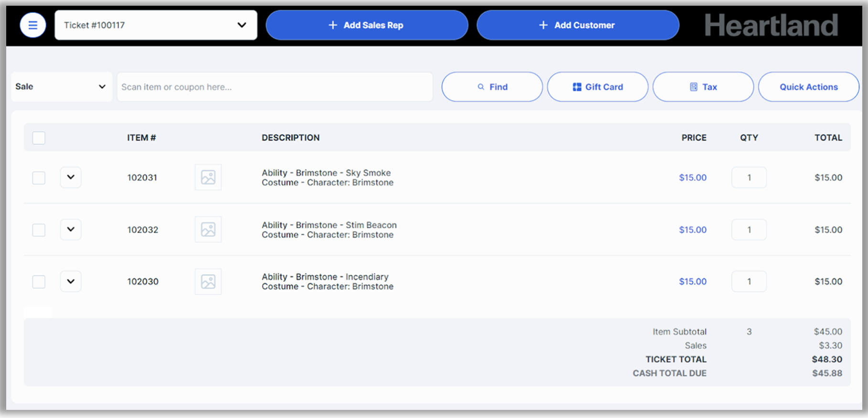Tick checkbox for item 102030
This screenshot has width=868, height=418.
point(39,282)
